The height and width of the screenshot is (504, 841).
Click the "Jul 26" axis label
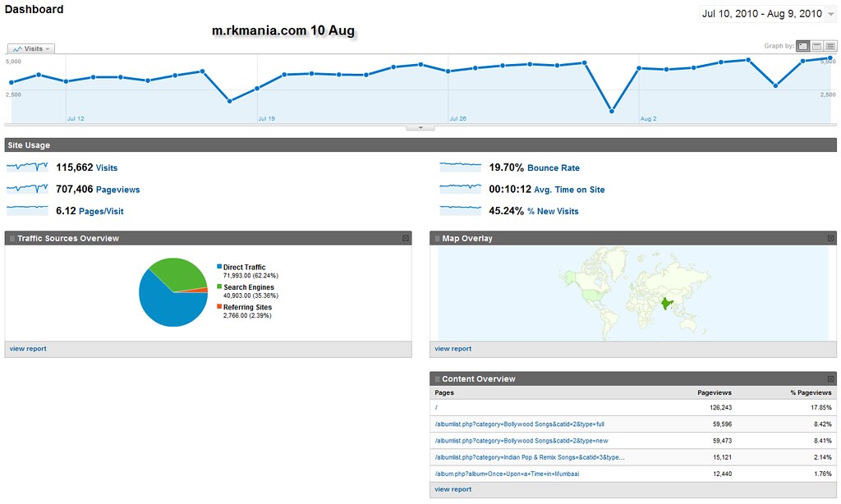[x=458, y=118]
